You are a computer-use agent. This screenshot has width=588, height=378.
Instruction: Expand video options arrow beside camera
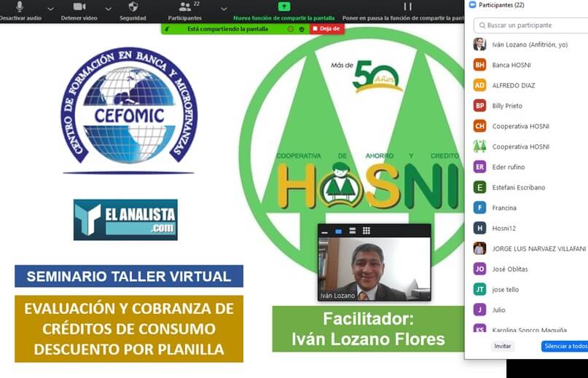click(109, 8)
